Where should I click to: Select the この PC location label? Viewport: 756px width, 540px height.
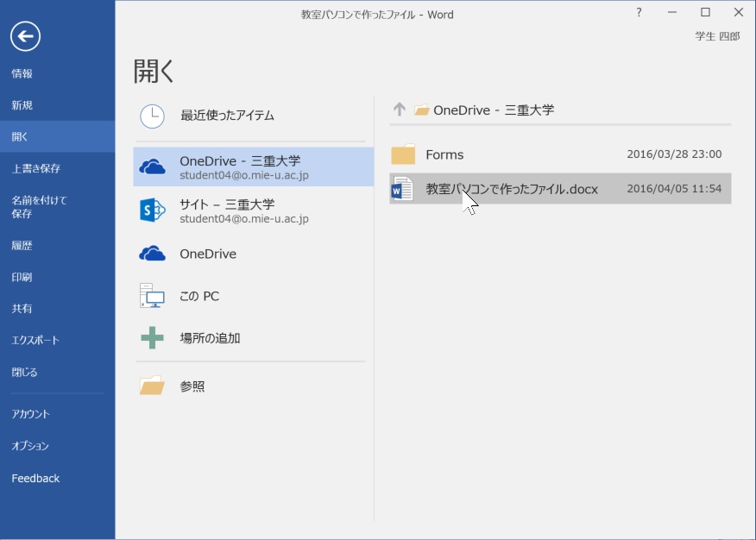click(x=199, y=296)
